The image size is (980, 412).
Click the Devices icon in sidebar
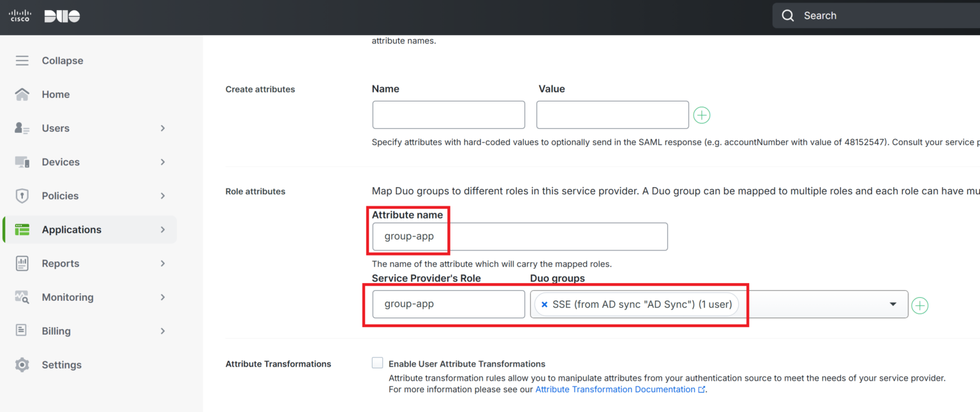click(22, 162)
